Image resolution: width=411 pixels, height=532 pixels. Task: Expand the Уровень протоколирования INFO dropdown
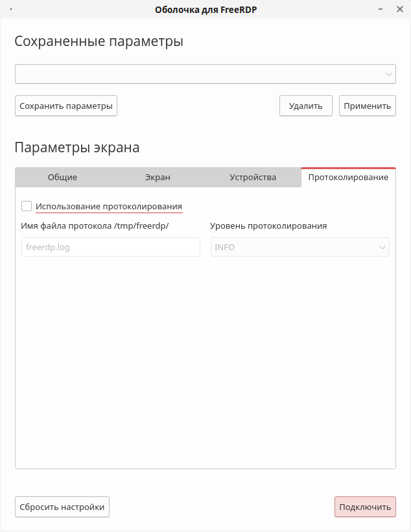coord(299,247)
